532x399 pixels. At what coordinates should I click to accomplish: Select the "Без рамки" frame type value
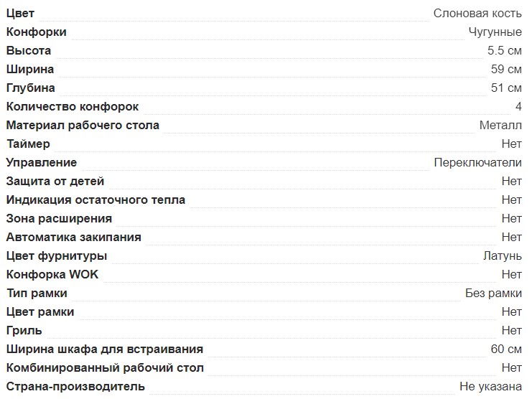[x=493, y=294]
